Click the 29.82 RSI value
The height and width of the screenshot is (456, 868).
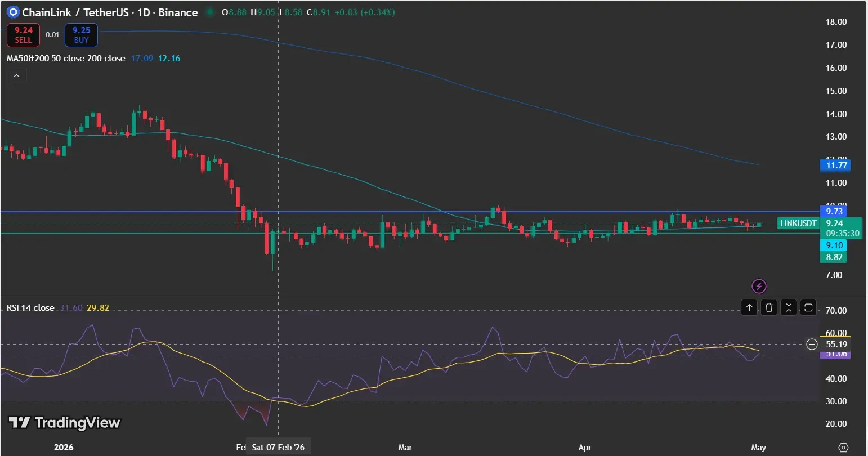coord(97,307)
